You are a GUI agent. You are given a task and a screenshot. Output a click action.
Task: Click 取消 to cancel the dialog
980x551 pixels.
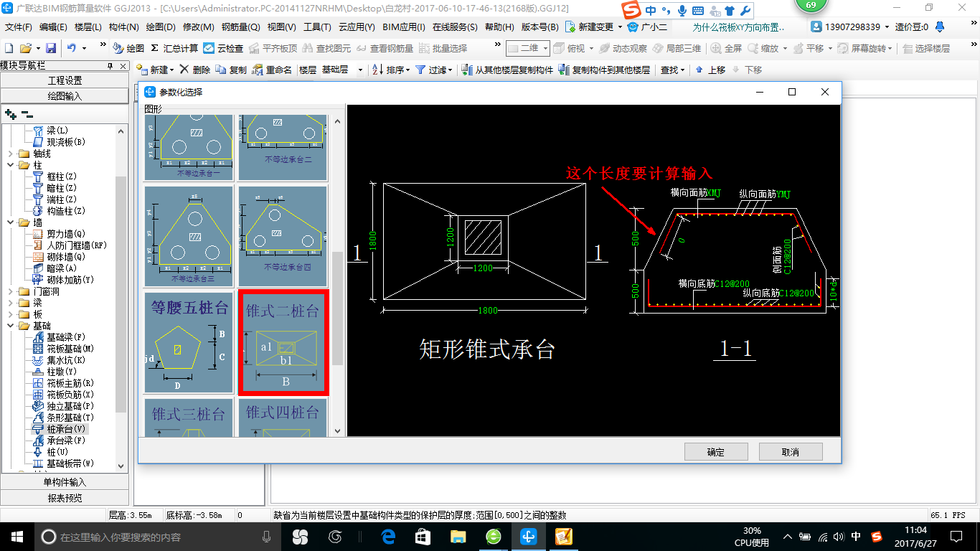791,452
